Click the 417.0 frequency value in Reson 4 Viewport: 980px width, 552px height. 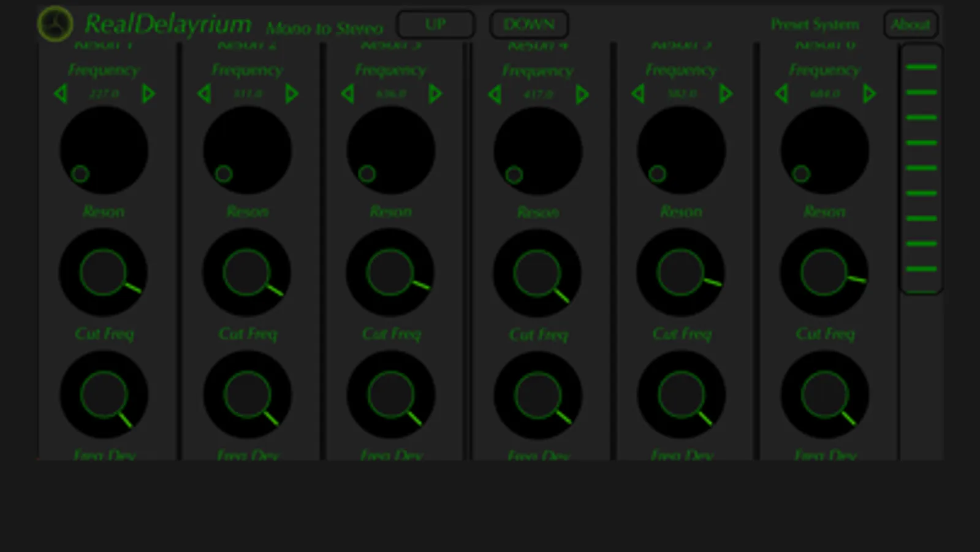[x=538, y=94]
